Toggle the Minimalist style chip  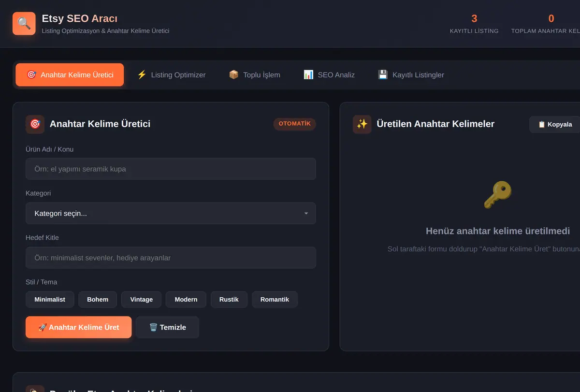pyautogui.click(x=50, y=300)
